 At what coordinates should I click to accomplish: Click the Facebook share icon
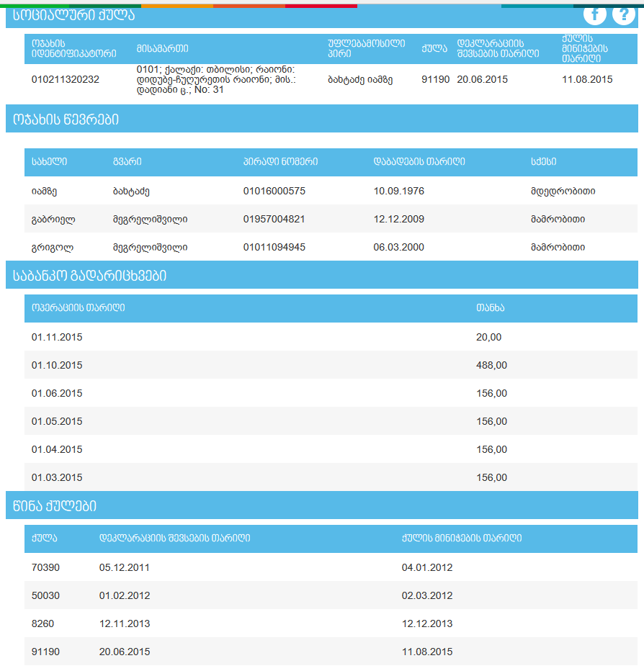594,14
